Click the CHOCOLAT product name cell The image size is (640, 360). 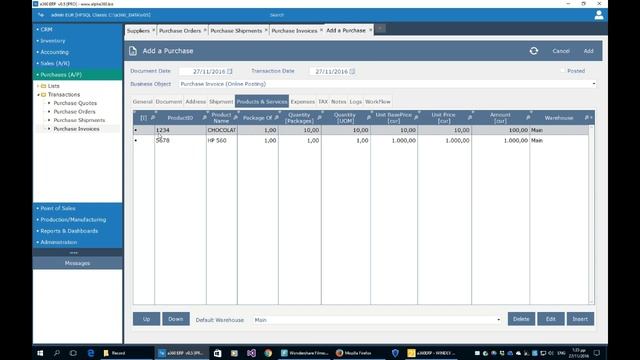point(222,130)
